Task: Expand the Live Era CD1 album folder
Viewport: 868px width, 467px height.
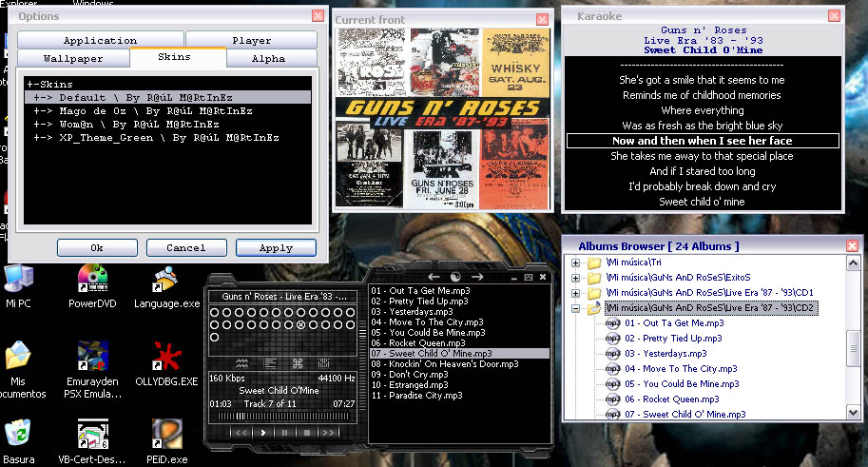Action: [x=576, y=293]
